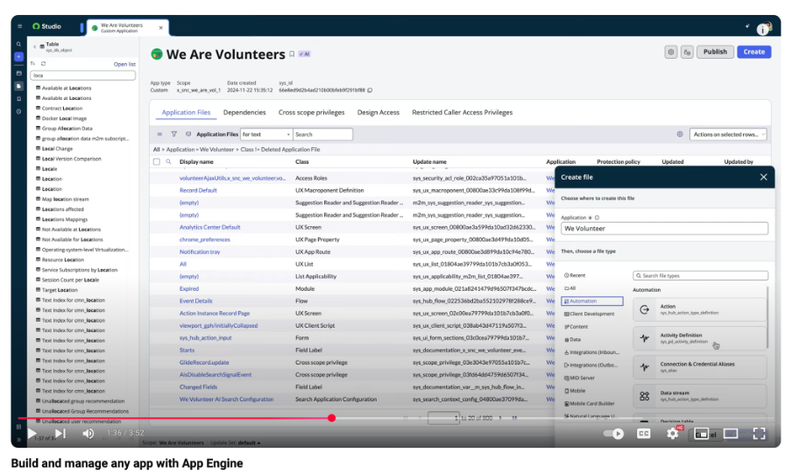Click the icon button right of the gear
The image size is (792, 475).
tap(687, 52)
